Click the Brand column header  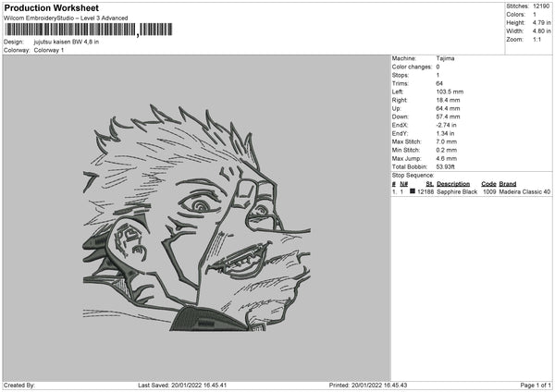[508, 184]
